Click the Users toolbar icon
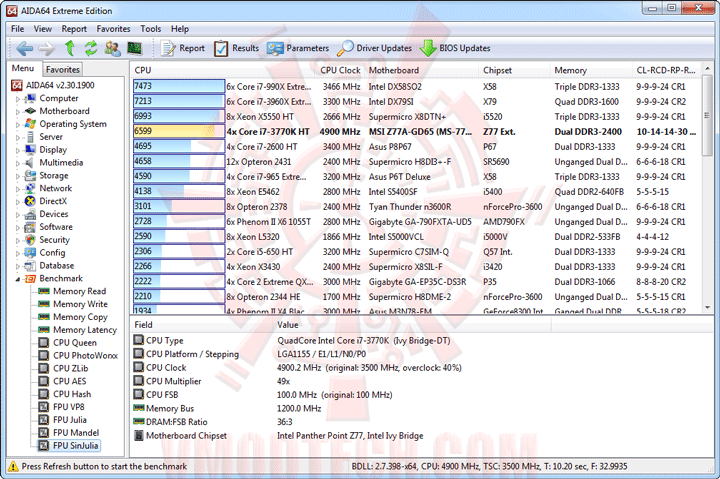The height and width of the screenshot is (479, 720). tap(112, 48)
